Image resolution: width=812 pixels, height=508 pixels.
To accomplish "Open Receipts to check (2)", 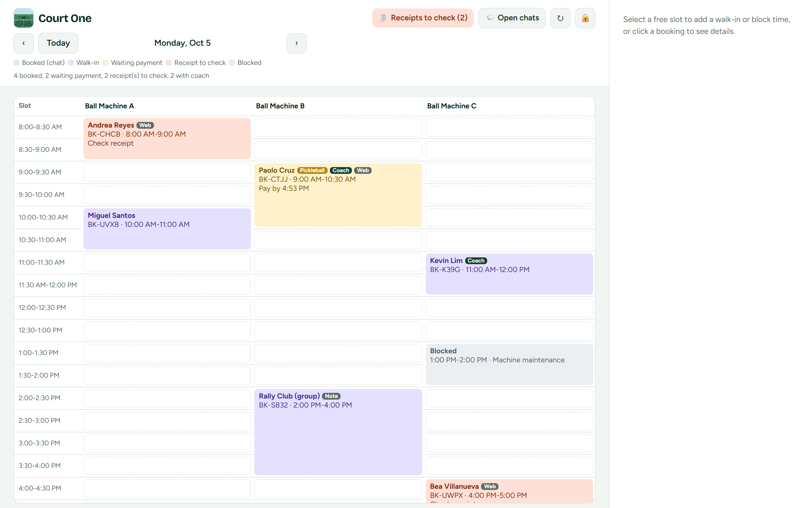I will point(422,18).
